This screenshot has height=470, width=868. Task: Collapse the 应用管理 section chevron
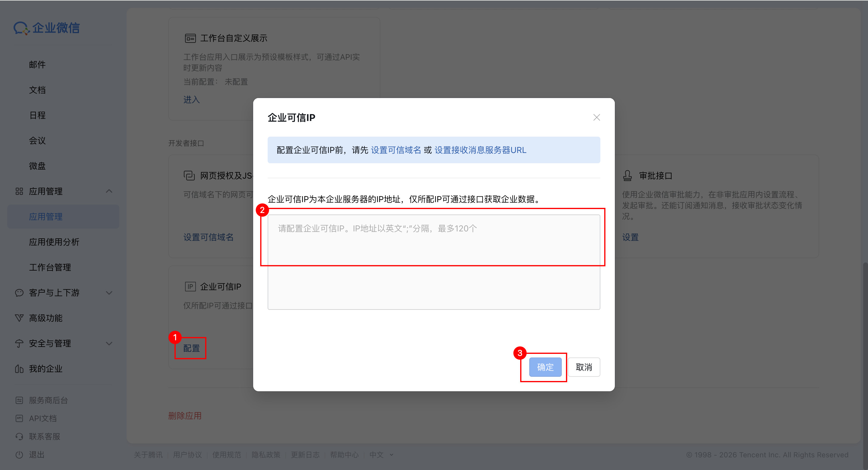click(x=109, y=191)
